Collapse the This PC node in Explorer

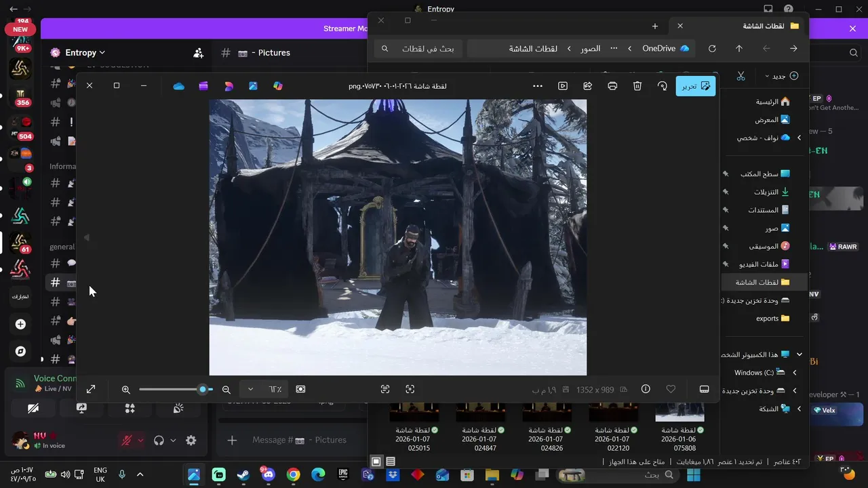(x=799, y=354)
